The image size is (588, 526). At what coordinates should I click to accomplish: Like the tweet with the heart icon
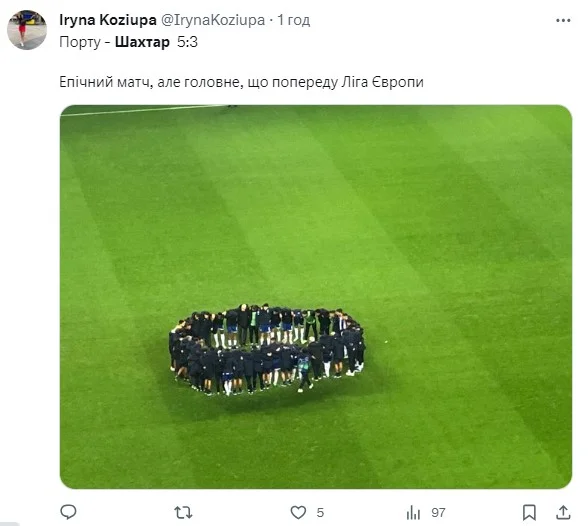[x=298, y=513]
